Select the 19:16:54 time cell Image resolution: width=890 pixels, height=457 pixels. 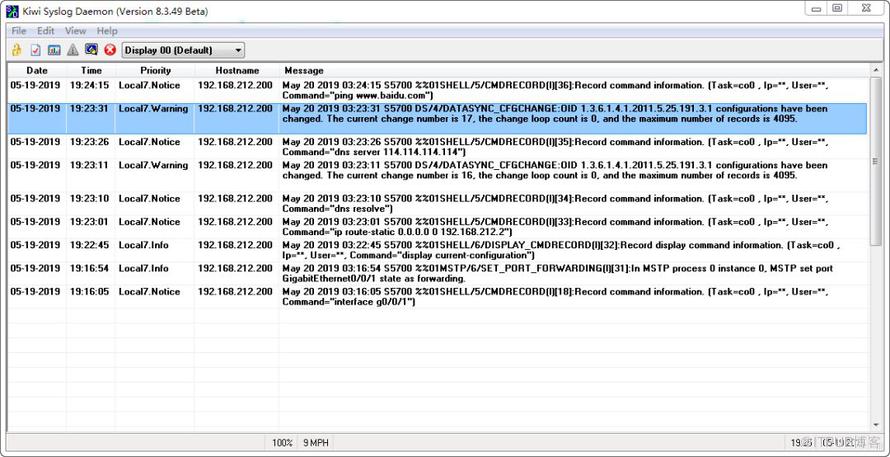click(x=90, y=269)
